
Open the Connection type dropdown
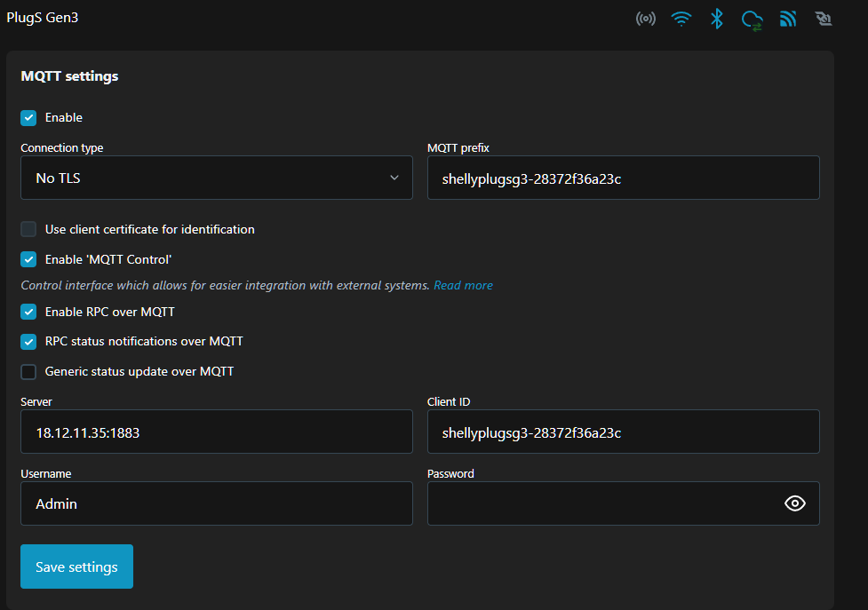[x=217, y=178]
